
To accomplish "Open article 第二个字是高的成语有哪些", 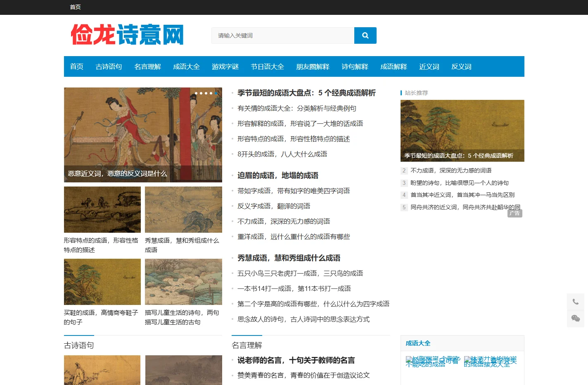I will coord(313,304).
